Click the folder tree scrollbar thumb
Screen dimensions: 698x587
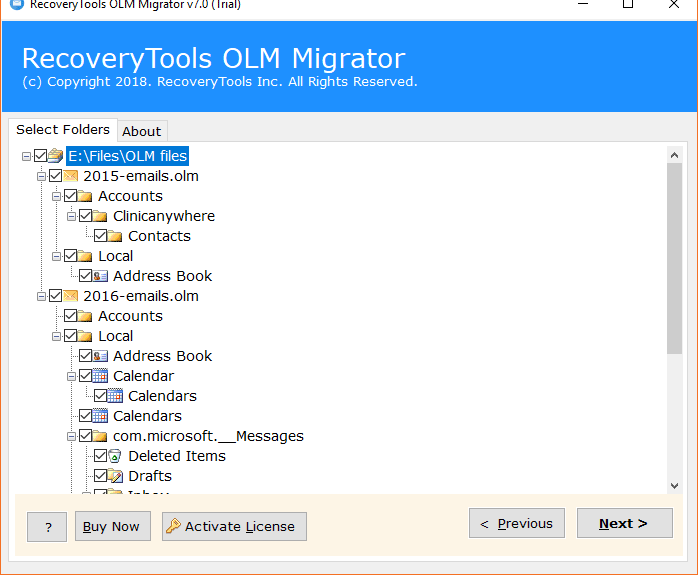pyautogui.click(x=674, y=259)
